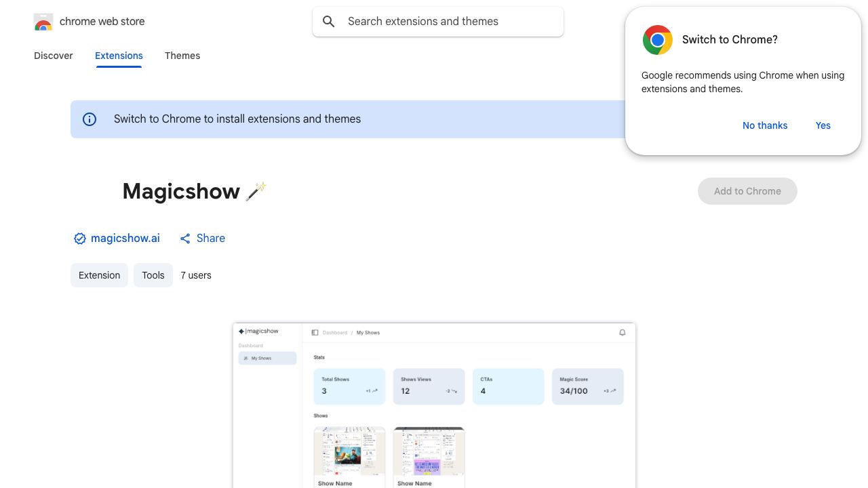Click the Magic Score card in preview

coord(587,386)
